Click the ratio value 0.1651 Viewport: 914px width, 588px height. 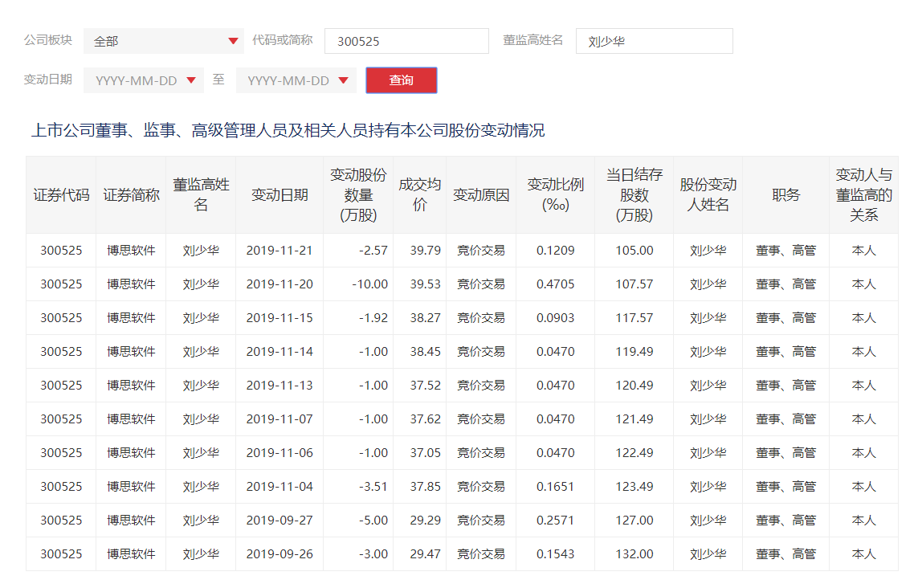(556, 487)
